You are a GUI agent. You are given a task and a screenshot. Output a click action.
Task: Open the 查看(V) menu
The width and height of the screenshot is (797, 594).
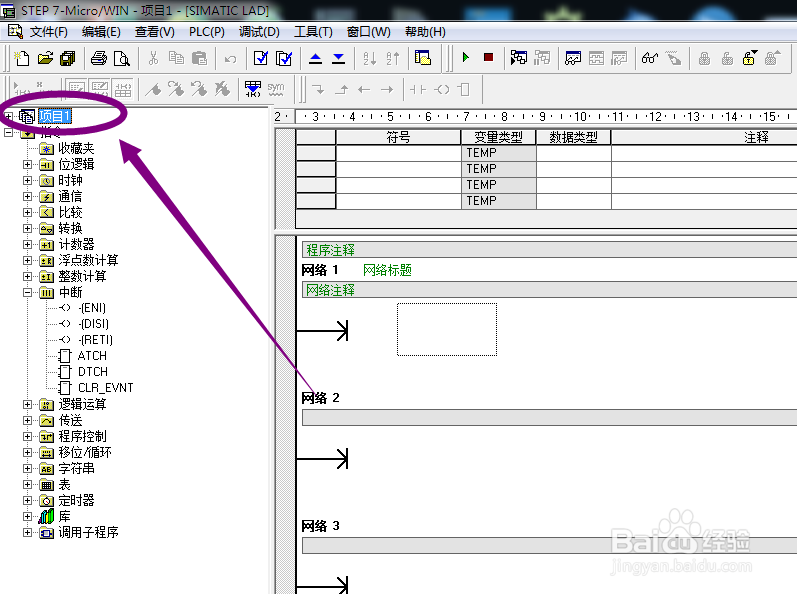pos(155,32)
